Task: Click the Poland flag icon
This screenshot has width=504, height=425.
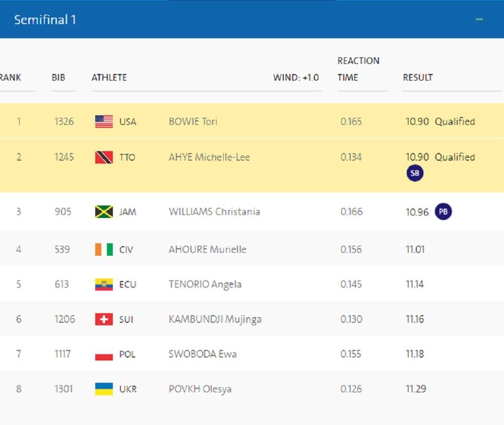Action: pos(104,355)
